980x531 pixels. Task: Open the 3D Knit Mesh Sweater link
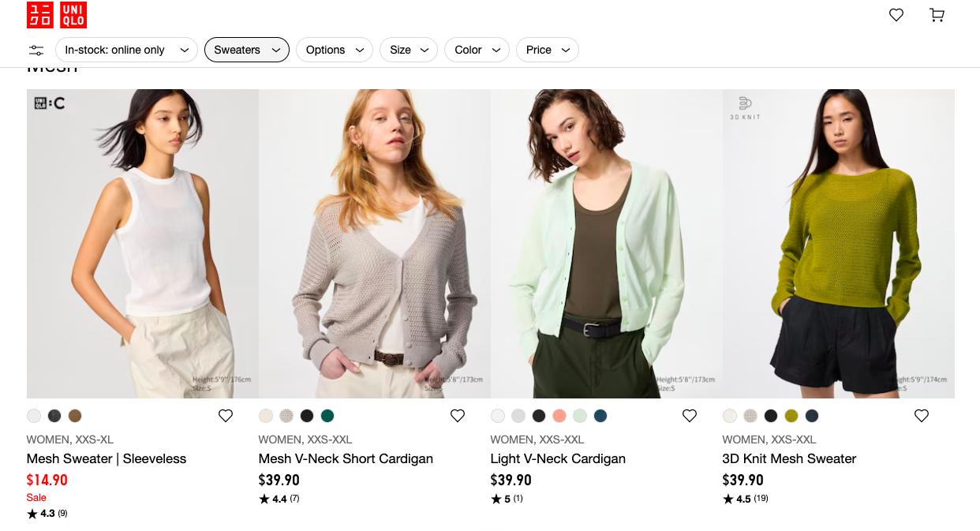click(x=789, y=458)
